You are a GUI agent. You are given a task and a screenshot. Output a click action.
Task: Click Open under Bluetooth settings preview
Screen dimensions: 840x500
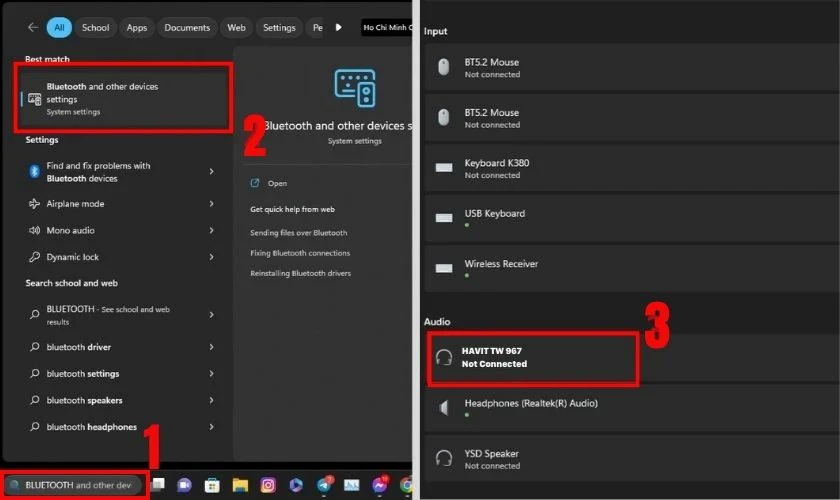pos(277,184)
